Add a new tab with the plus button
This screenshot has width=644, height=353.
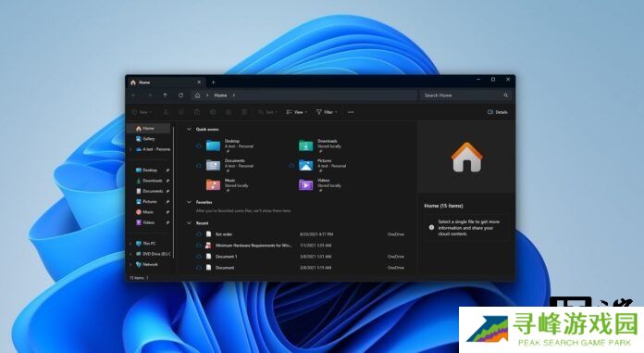click(213, 82)
